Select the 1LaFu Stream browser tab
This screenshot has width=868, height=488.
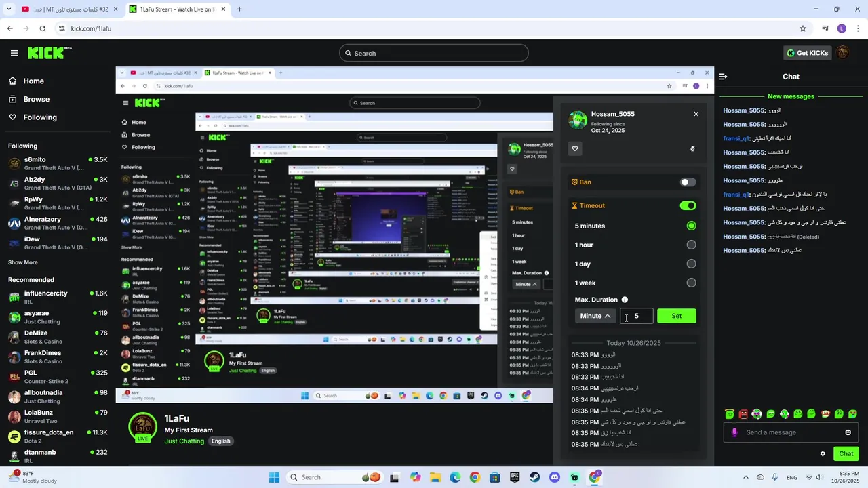(178, 9)
